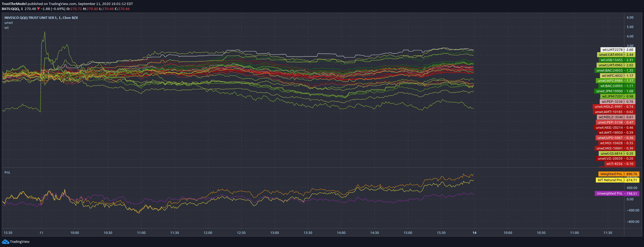Image resolution: width=644 pixels, height=247 pixels.
Task: Click the date 11 time axis marker
Action: [41, 233]
